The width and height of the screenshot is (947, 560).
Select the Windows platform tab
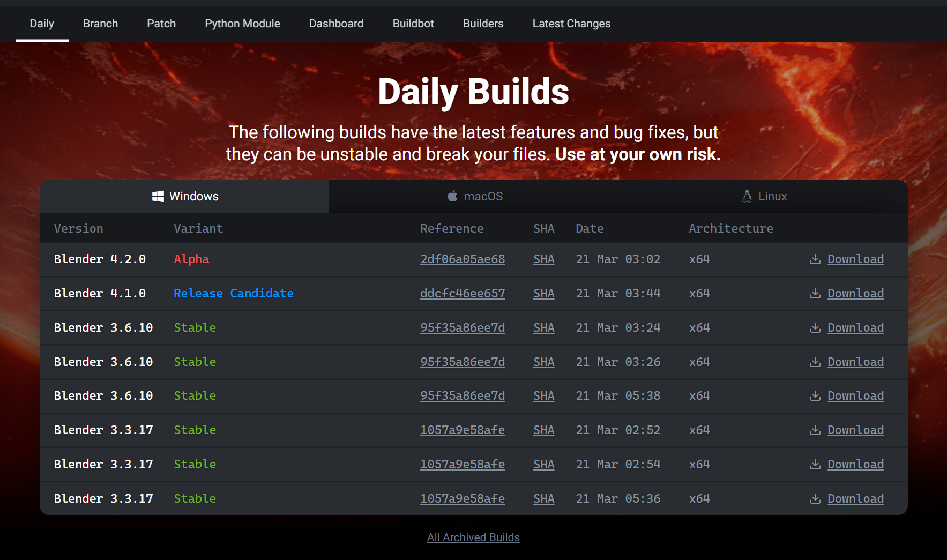pos(184,196)
